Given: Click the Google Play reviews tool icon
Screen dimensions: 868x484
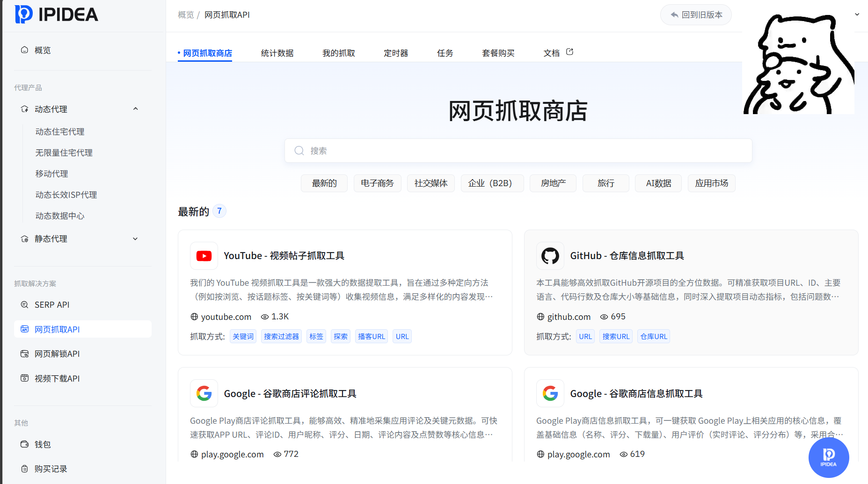Looking at the screenshot, I should pyautogui.click(x=204, y=393).
